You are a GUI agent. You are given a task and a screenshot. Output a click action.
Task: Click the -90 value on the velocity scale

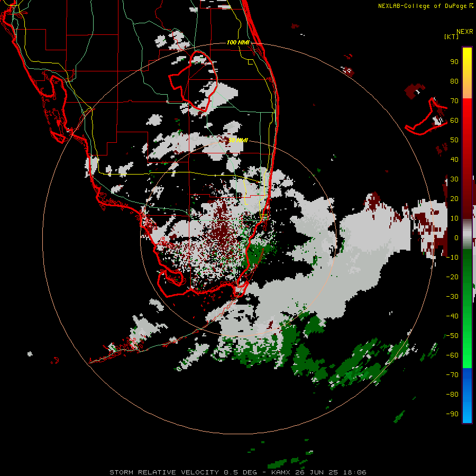click(x=452, y=414)
